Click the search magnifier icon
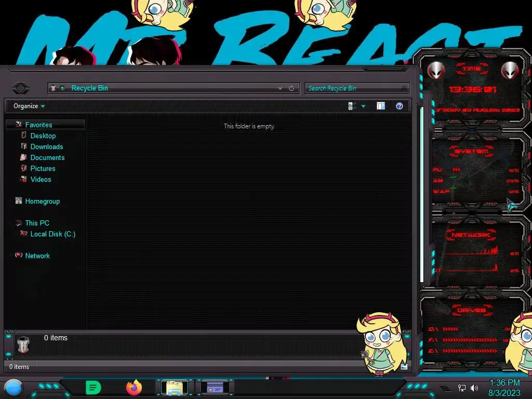Screen dimensions: 532x399 pyautogui.click(x=404, y=88)
